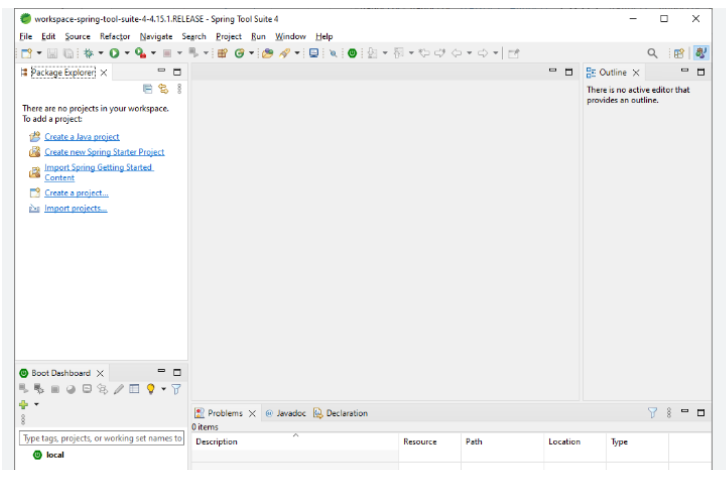
Task: Click the flashlight Search icon in main toolbar
Action: (x=285, y=53)
